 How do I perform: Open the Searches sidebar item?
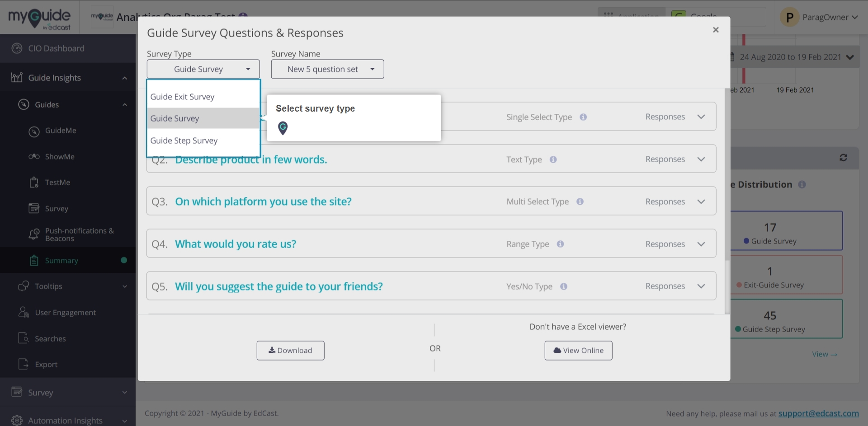coord(68,338)
